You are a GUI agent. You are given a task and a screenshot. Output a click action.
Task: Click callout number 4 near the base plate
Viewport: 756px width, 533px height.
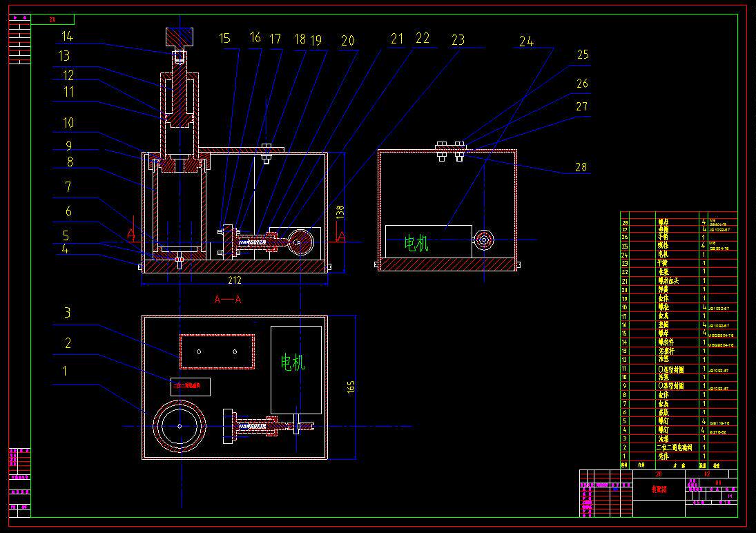coord(65,249)
